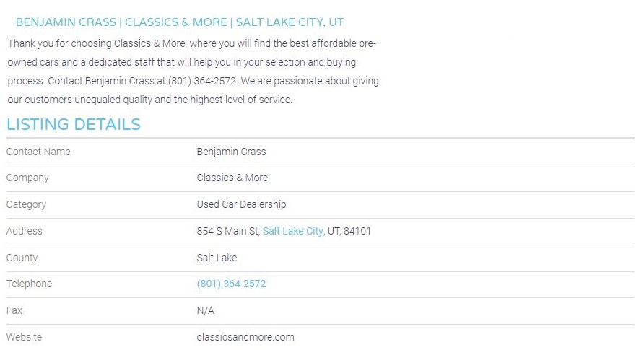
Task: Select the County row label
Action: tap(22, 258)
